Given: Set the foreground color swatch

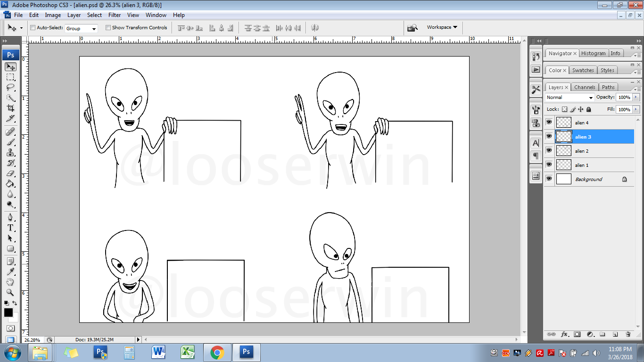Looking at the screenshot, I should [x=8, y=313].
